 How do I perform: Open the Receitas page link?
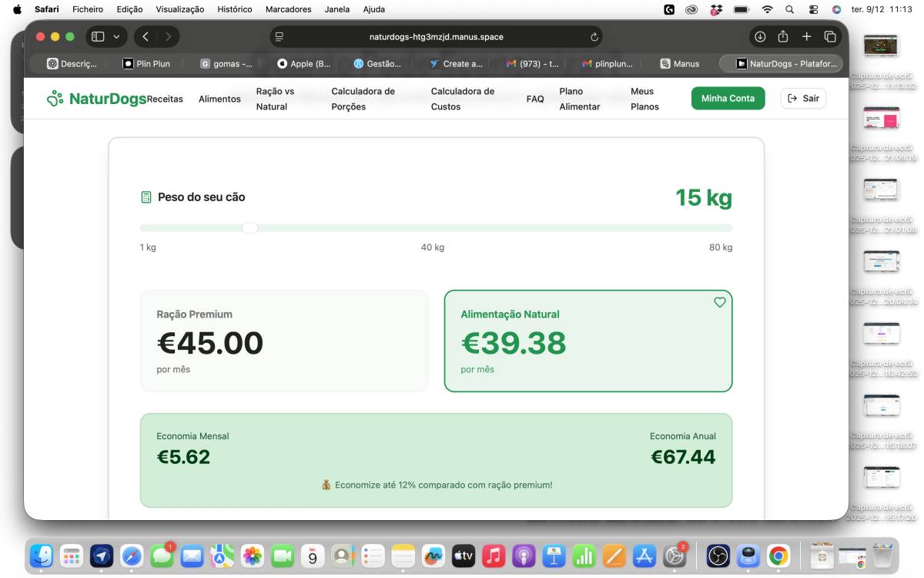click(x=165, y=99)
